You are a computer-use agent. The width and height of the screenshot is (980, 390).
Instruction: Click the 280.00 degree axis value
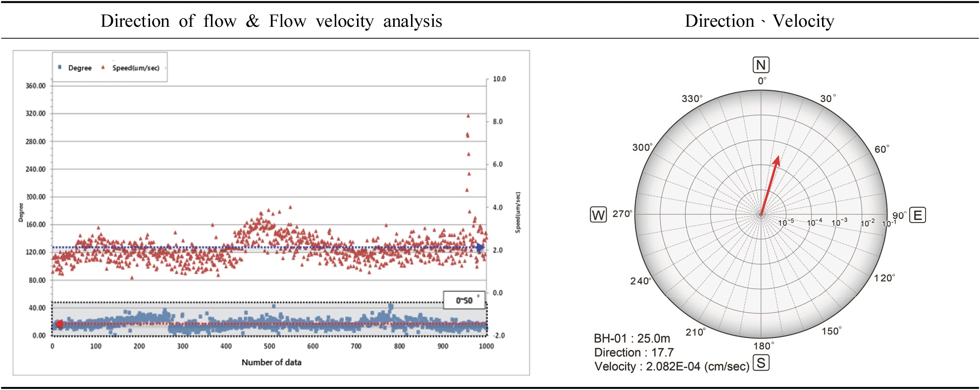coord(36,141)
